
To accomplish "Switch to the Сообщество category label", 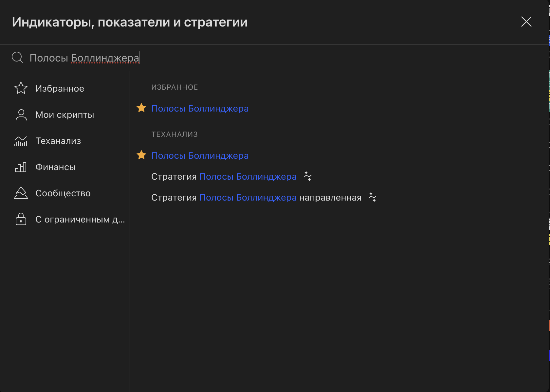I will pos(63,193).
